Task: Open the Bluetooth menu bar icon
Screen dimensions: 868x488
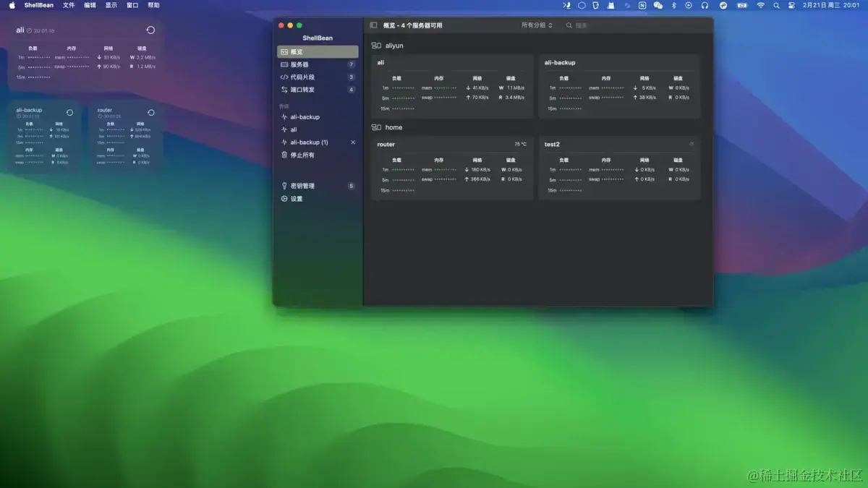Action: (x=673, y=5)
